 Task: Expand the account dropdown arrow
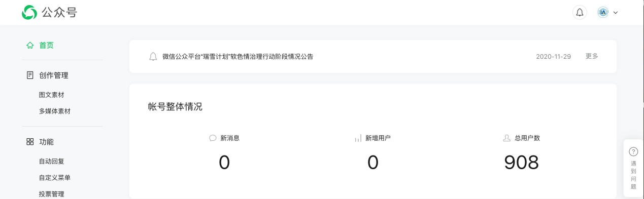pos(616,13)
